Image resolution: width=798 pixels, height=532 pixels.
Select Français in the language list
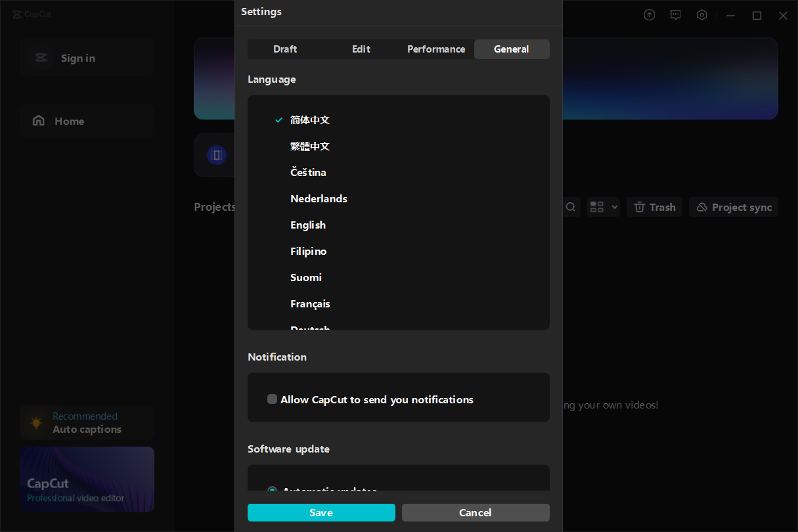(x=310, y=304)
